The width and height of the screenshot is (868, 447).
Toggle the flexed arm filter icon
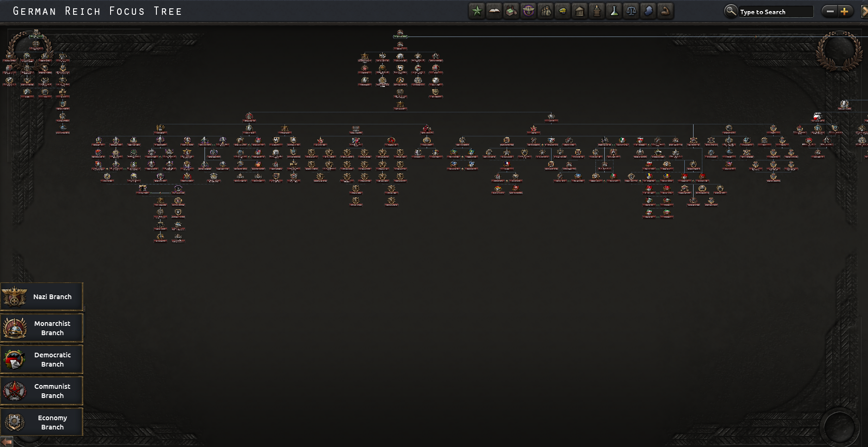[665, 11]
